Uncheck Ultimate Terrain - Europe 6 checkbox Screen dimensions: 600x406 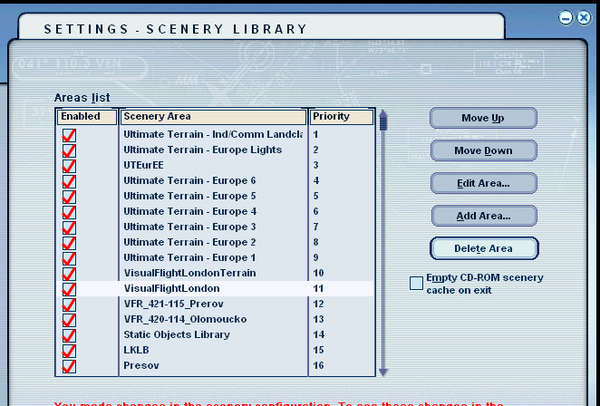click(x=69, y=181)
